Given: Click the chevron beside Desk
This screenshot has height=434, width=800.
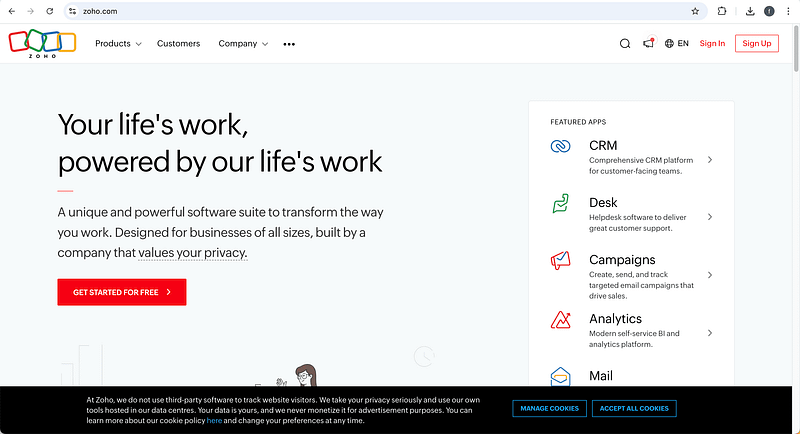Looking at the screenshot, I should pos(710,217).
